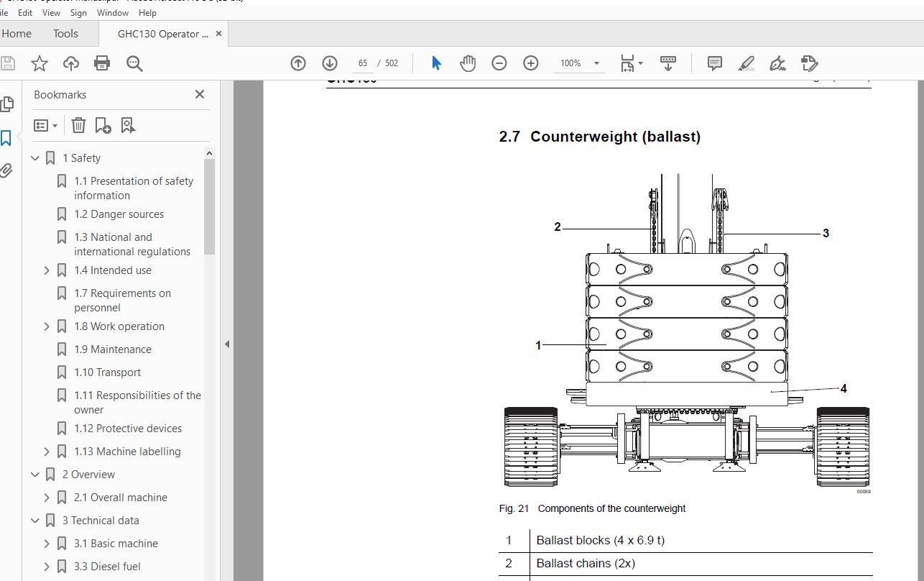Save the file with the floppy disk icon
The height and width of the screenshot is (581, 924).
[x=7, y=63]
